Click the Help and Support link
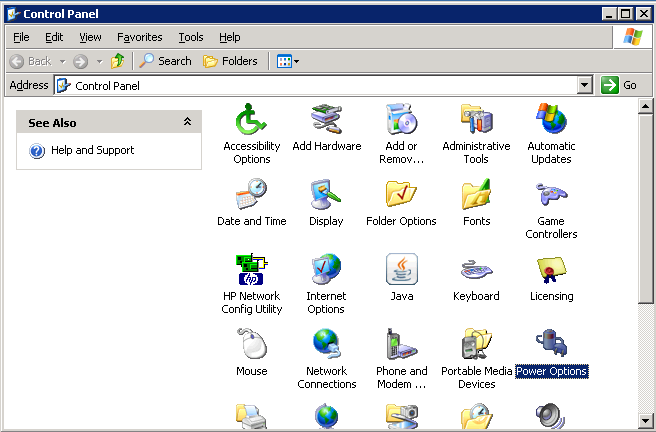The image size is (656, 432). tap(92, 150)
